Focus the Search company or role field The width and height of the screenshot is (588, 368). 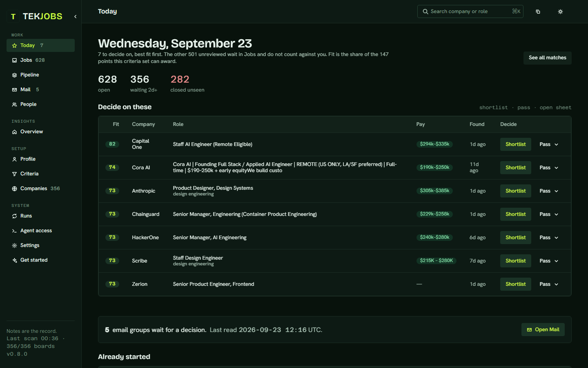coord(470,11)
